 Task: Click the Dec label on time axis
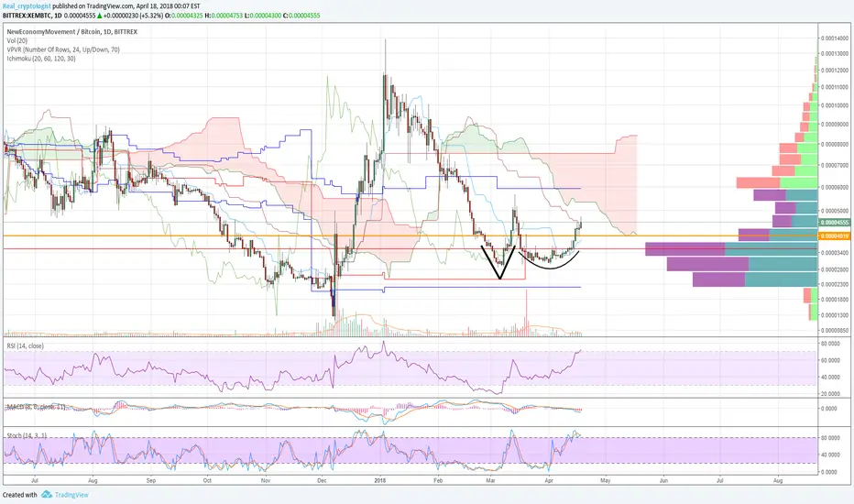tap(322, 480)
